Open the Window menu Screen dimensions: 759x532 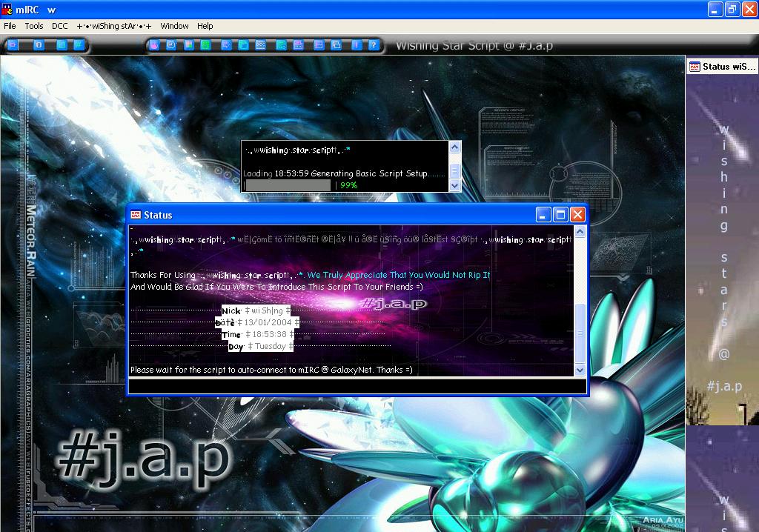(x=174, y=26)
